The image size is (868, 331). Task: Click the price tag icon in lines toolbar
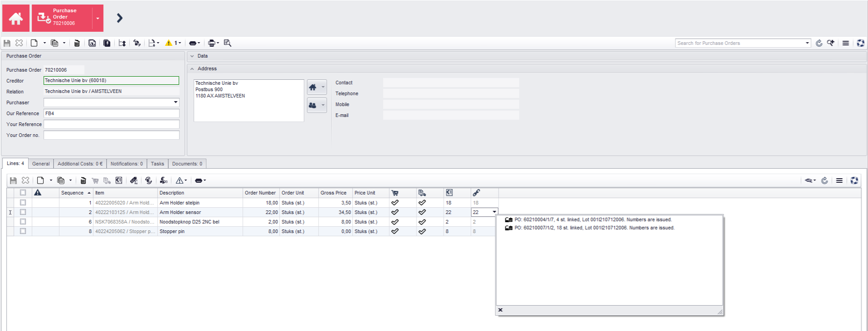[134, 180]
